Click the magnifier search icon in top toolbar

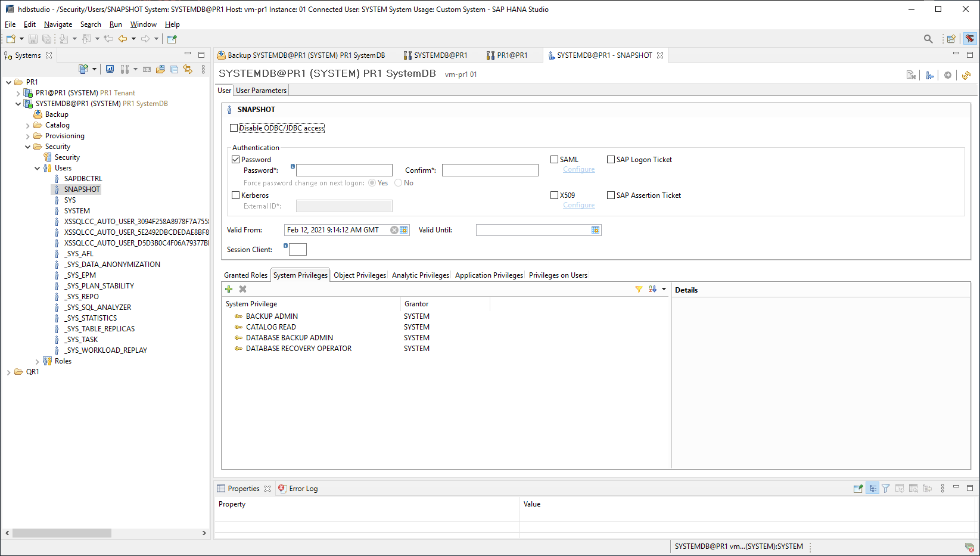[928, 39]
